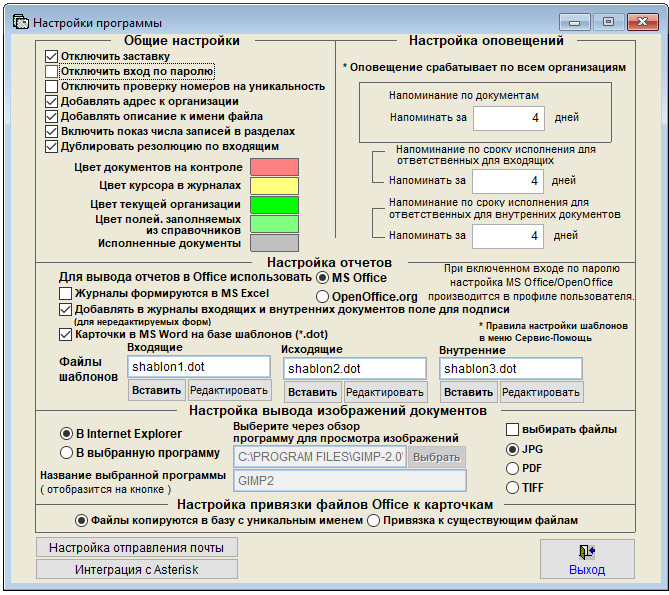
Task: Choose TIFF image format
Action: tap(512, 488)
